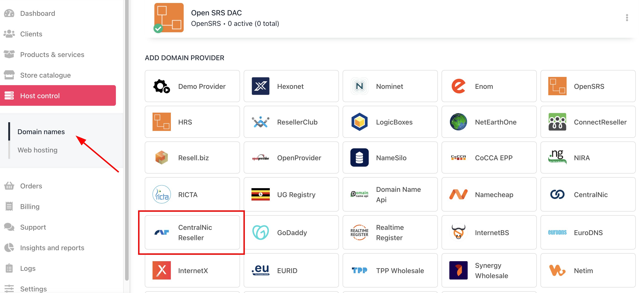Open the Billing receipt icon
Screen dimensions: 644x293
9,206
